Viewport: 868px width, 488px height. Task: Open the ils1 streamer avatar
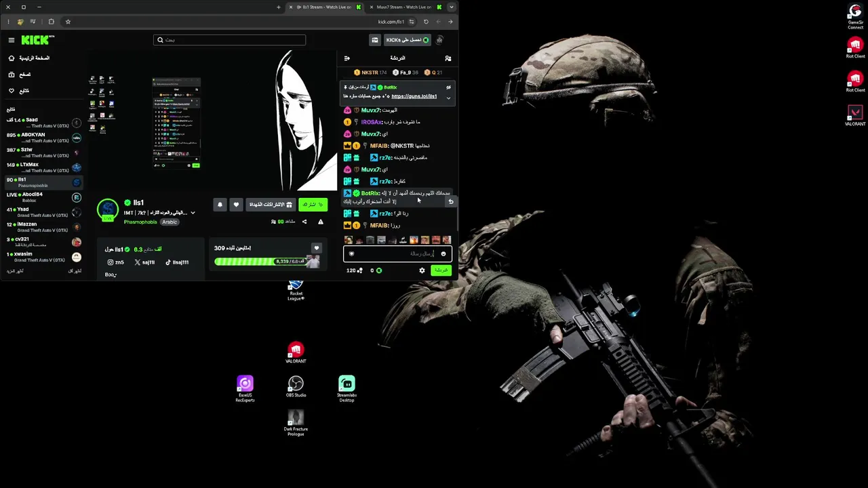point(108,210)
